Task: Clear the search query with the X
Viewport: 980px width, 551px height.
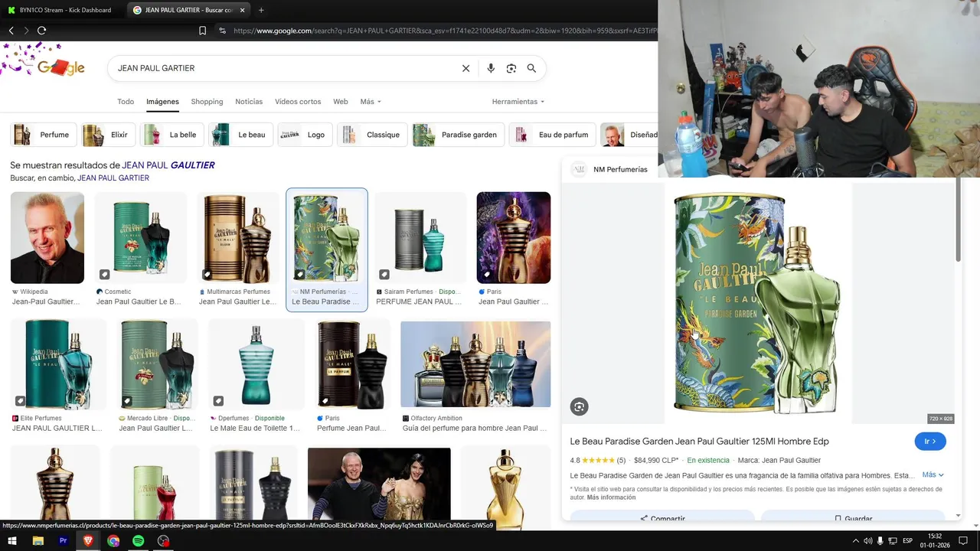Action: click(x=465, y=68)
